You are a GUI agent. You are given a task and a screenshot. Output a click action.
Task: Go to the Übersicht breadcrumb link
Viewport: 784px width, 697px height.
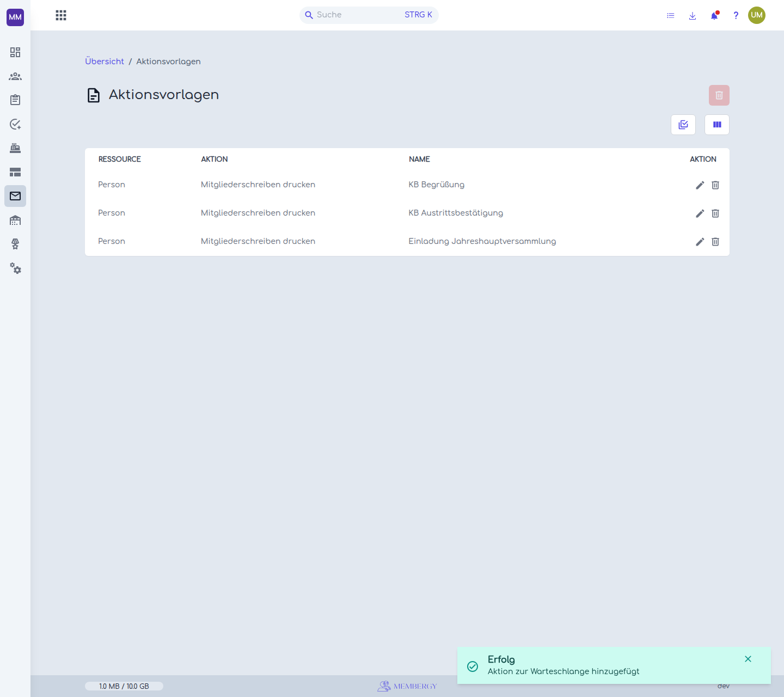coord(105,62)
